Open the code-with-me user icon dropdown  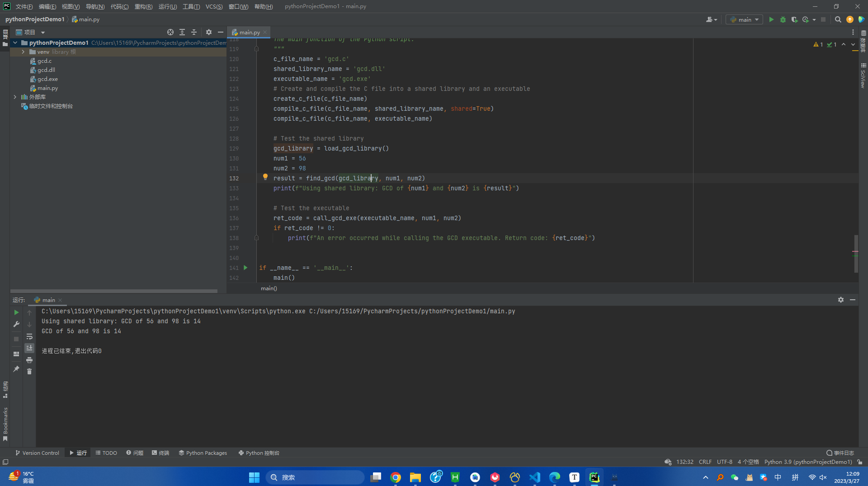click(x=712, y=19)
